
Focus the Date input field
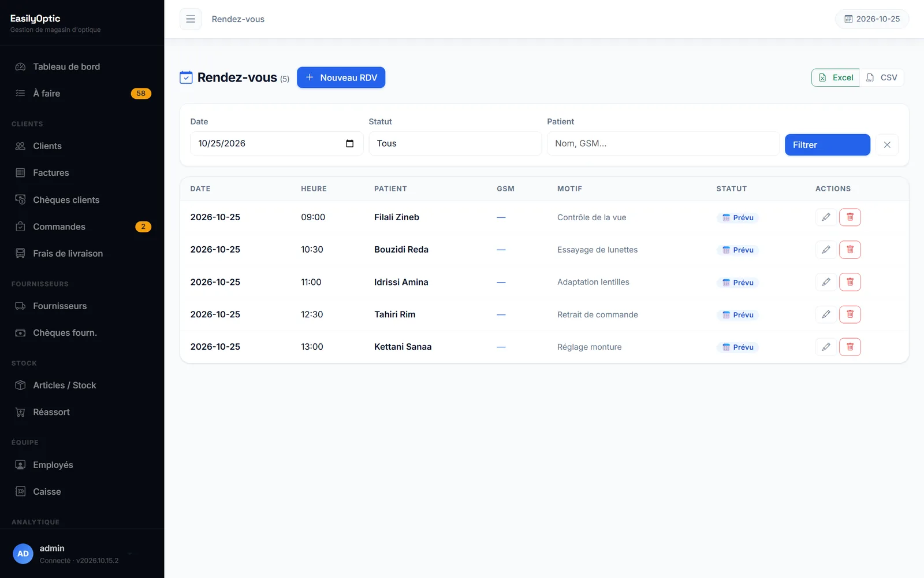[x=277, y=143]
